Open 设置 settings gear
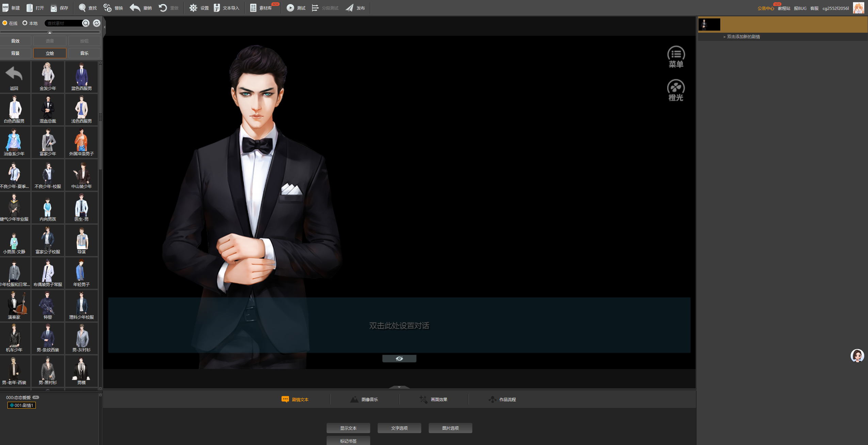The width and height of the screenshot is (868, 445). (193, 7)
